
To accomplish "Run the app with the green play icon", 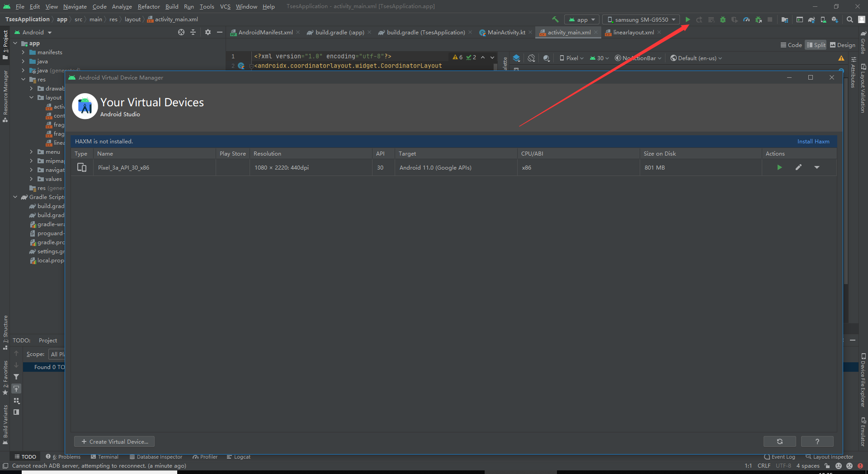I will (x=687, y=19).
